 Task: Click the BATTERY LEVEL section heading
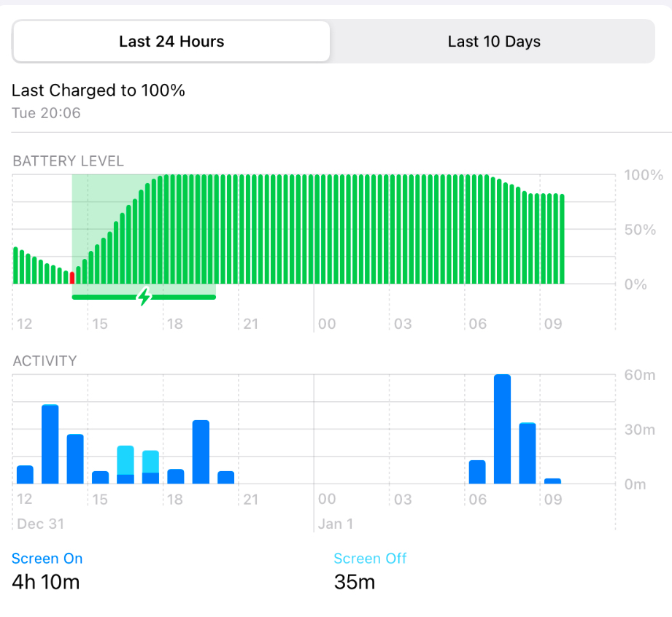pyautogui.click(x=69, y=161)
